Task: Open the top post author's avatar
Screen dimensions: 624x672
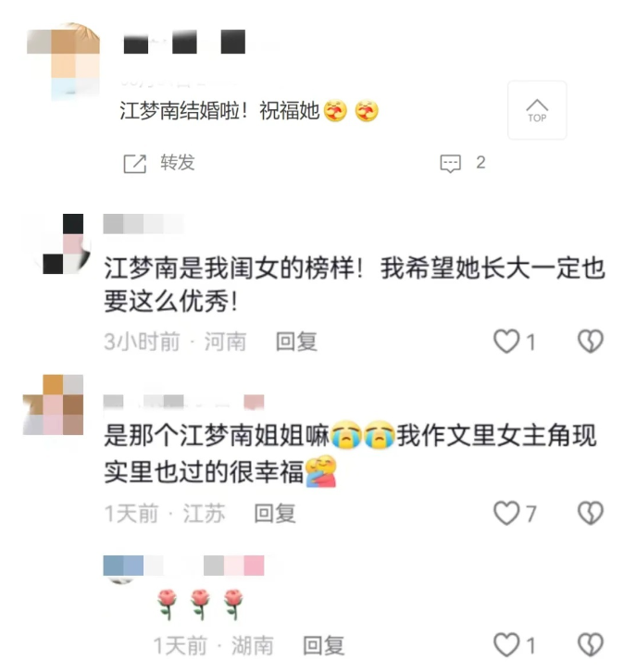Action: click(64, 62)
